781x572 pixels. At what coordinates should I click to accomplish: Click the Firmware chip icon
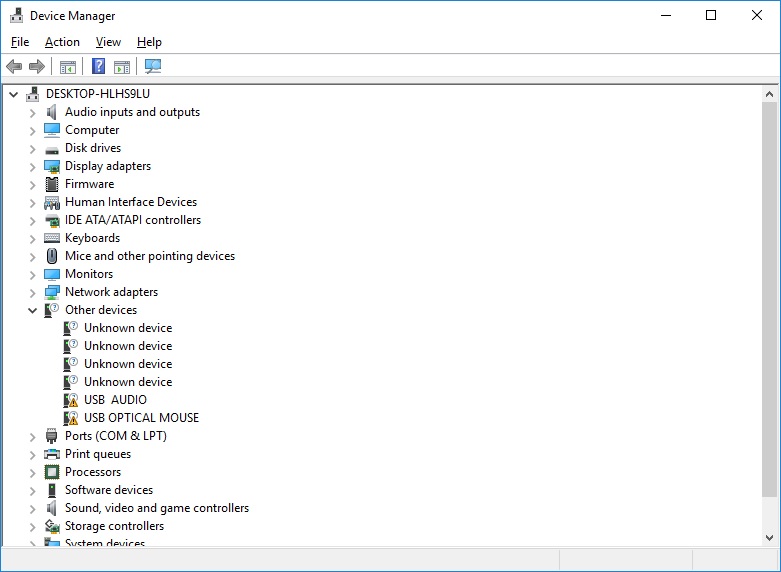[x=52, y=184]
